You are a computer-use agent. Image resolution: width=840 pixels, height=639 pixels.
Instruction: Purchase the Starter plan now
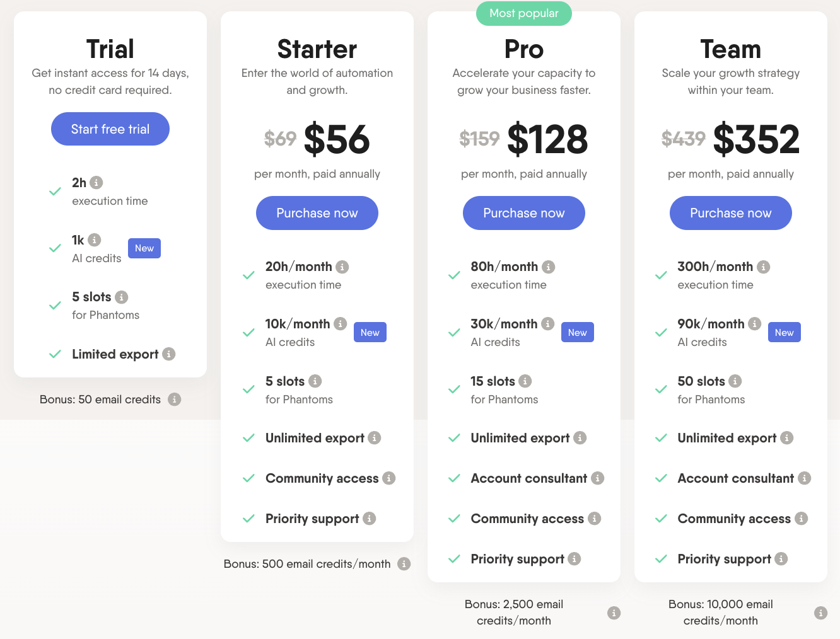tap(317, 213)
